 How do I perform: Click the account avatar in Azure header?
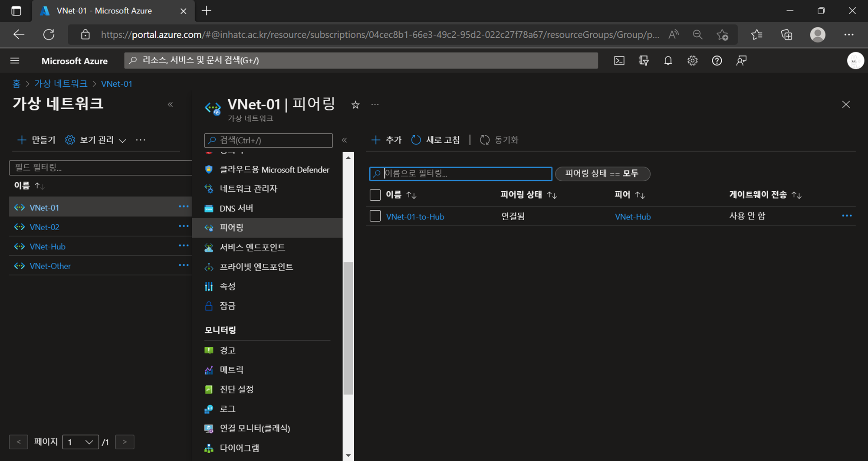855,61
